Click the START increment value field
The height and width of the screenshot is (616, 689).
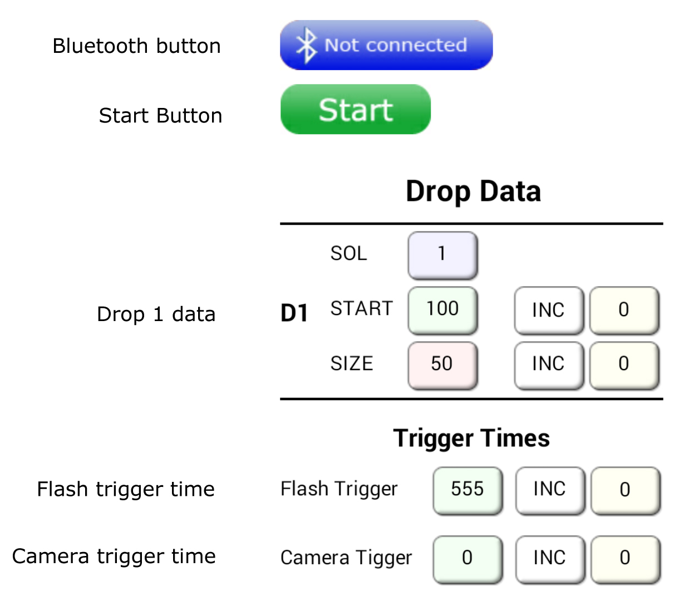(x=624, y=311)
